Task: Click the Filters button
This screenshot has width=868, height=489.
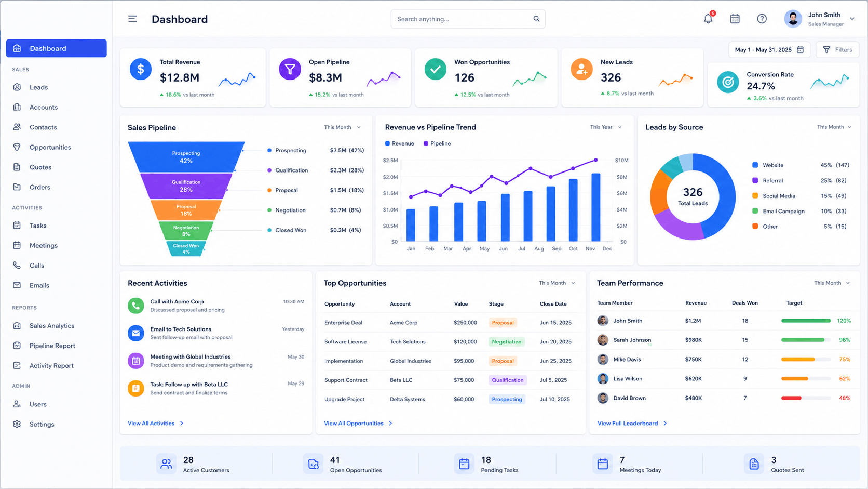Action: click(x=837, y=50)
